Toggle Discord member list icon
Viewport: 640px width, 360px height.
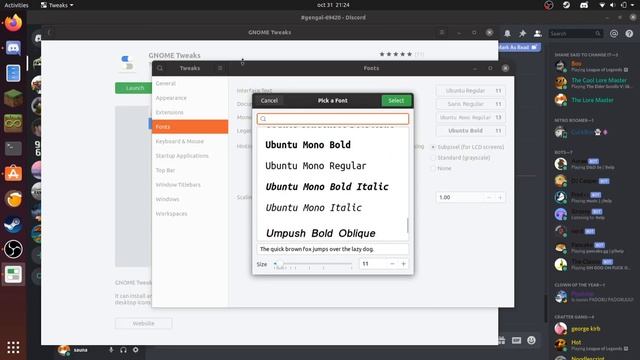(538, 33)
